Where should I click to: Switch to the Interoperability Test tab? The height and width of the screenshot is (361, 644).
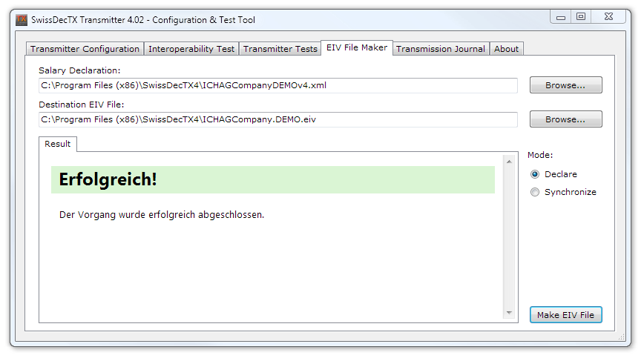191,49
